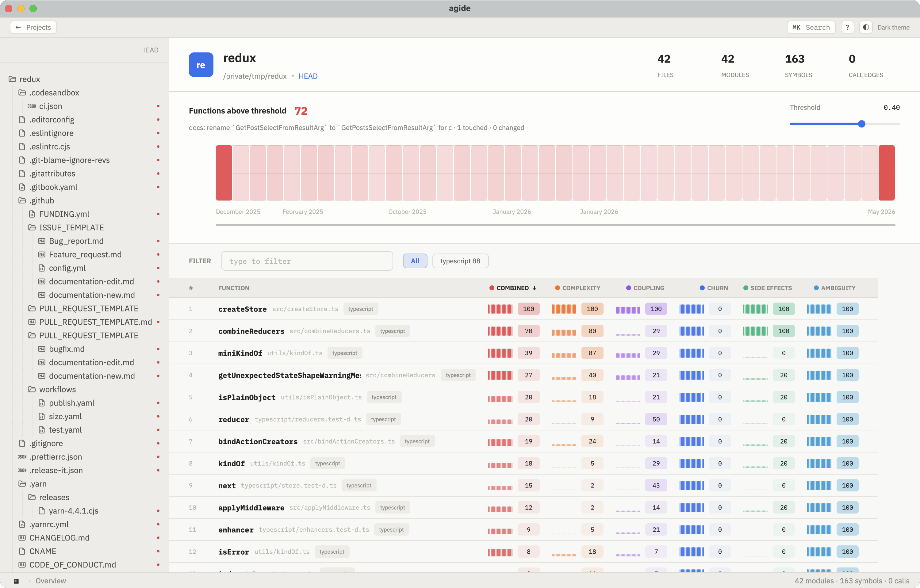Image resolution: width=920 pixels, height=588 pixels.
Task: Click the back arrow to Projects
Action: click(18, 27)
